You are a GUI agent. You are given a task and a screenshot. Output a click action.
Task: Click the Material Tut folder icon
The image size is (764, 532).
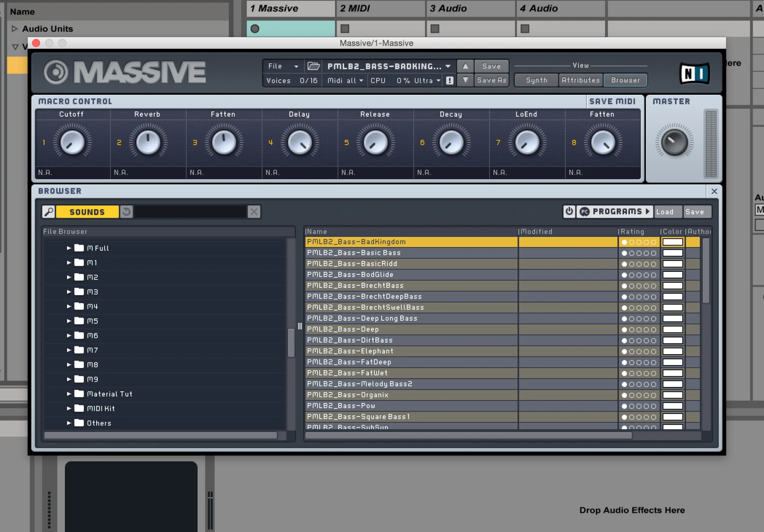(79, 394)
